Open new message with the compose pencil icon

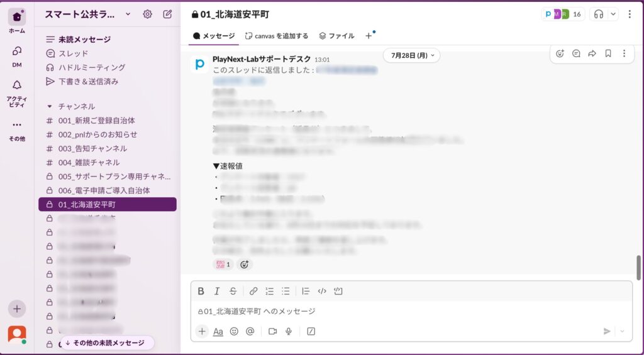[167, 14]
